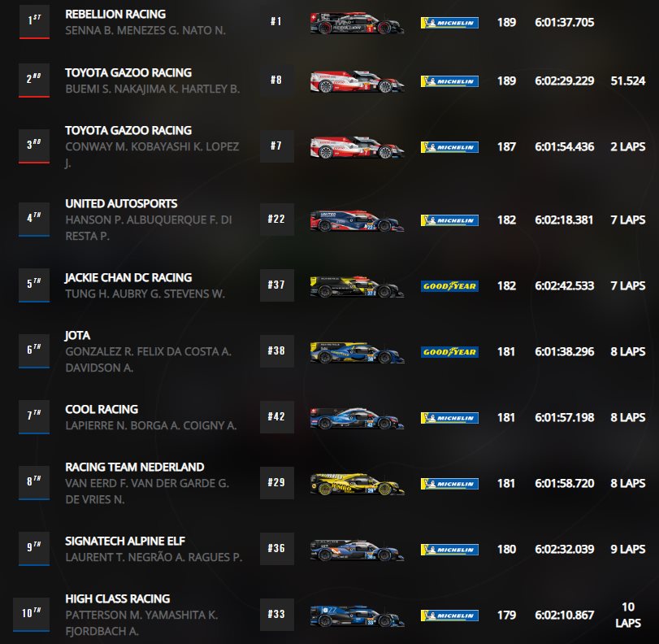Select the Toyota #7 car image
Screen dimensions: 659x644
(357, 147)
